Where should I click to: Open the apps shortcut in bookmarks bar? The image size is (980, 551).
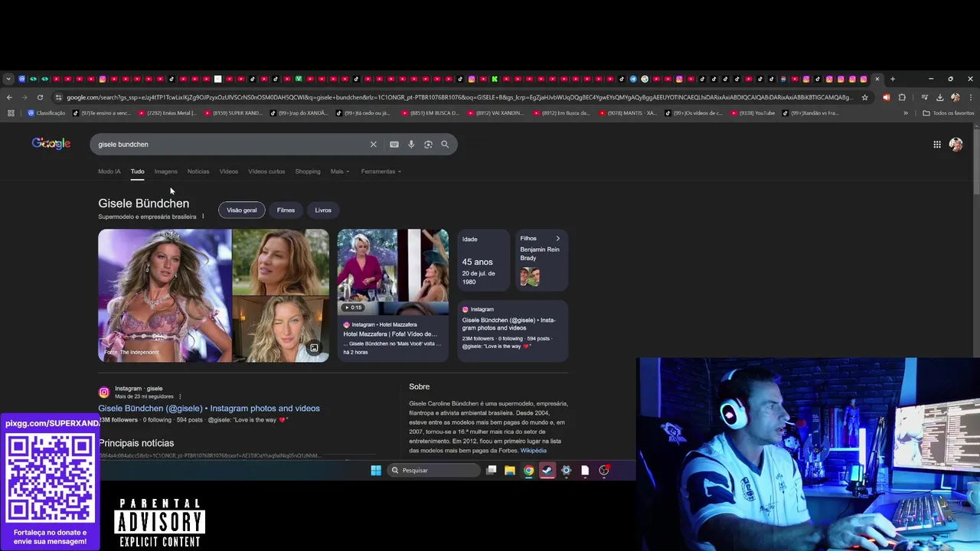point(11,113)
